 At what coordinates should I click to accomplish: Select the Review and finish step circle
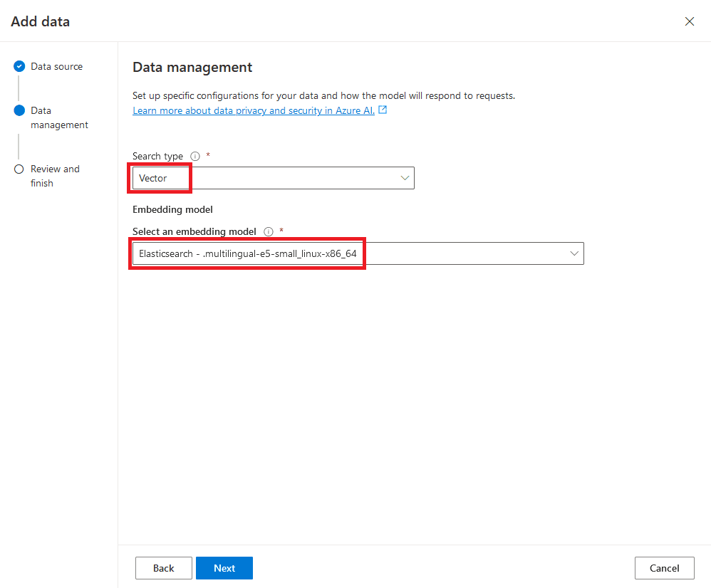tap(19, 169)
